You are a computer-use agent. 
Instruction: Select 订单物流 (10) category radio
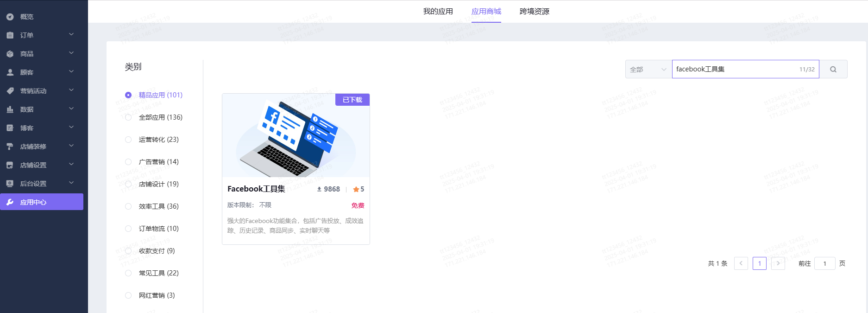pos(128,229)
